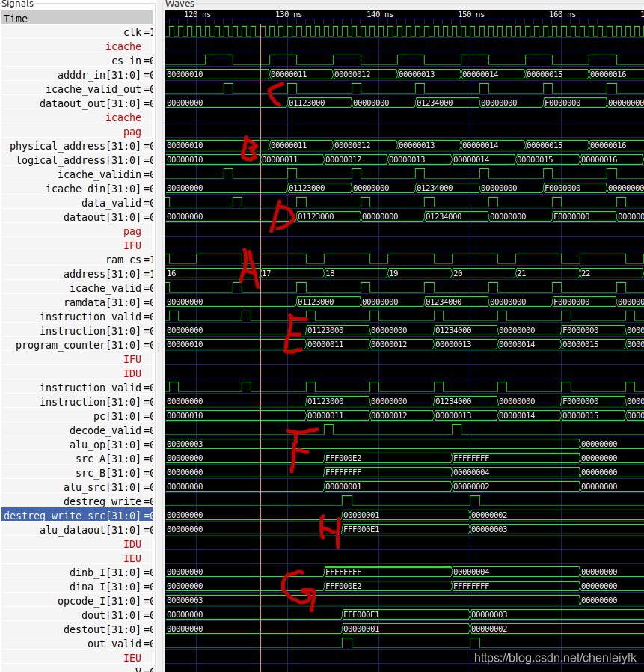Click the 150 ns mark on the time ruler
644x672 pixels.
click(x=471, y=14)
